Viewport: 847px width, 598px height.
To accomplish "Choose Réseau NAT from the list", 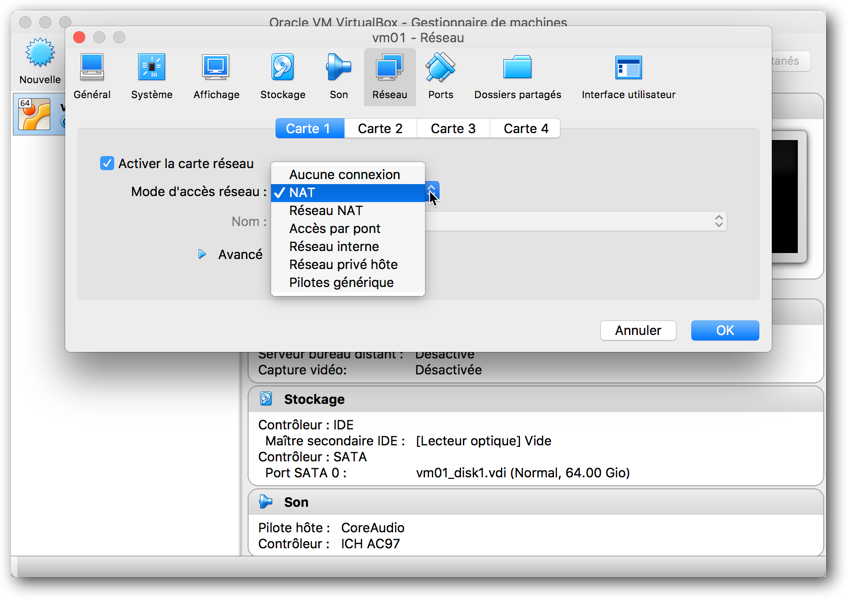I will pos(348,210).
